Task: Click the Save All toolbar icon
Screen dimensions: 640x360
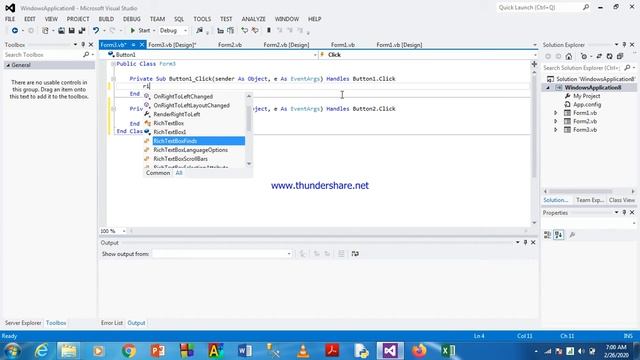Action: click(x=82, y=31)
